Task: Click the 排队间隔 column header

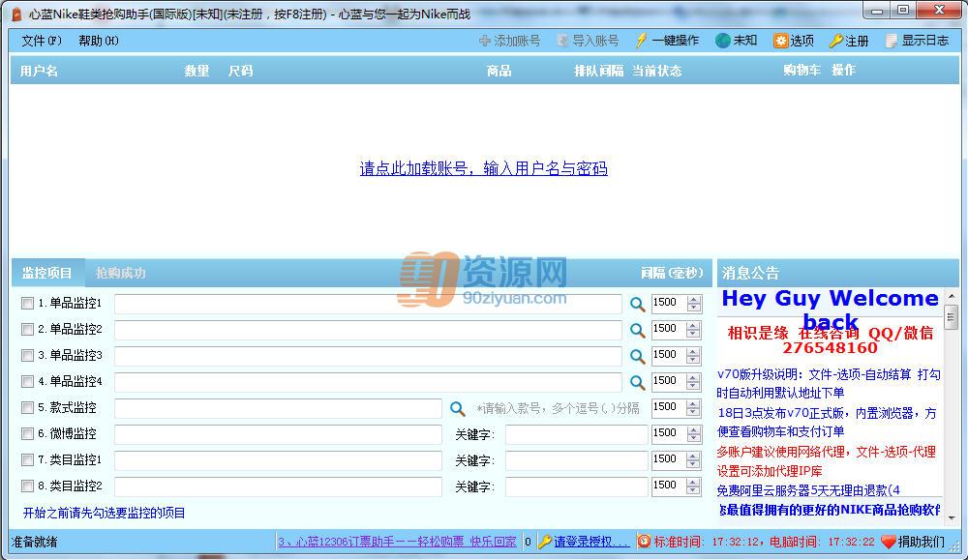Action: click(x=599, y=71)
